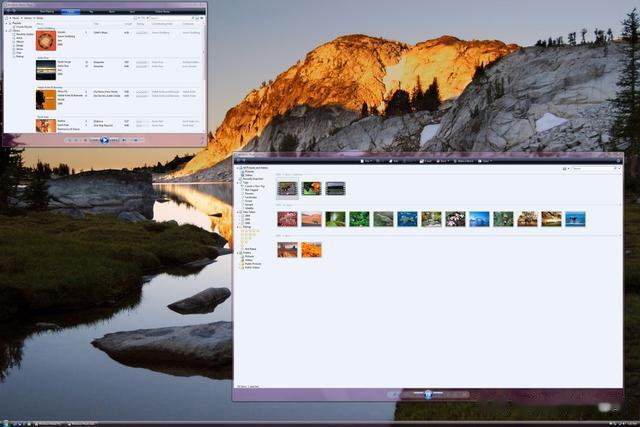This screenshot has width=640, height=427.
Task: Click the Media Player search box
Action: (x=171, y=18)
